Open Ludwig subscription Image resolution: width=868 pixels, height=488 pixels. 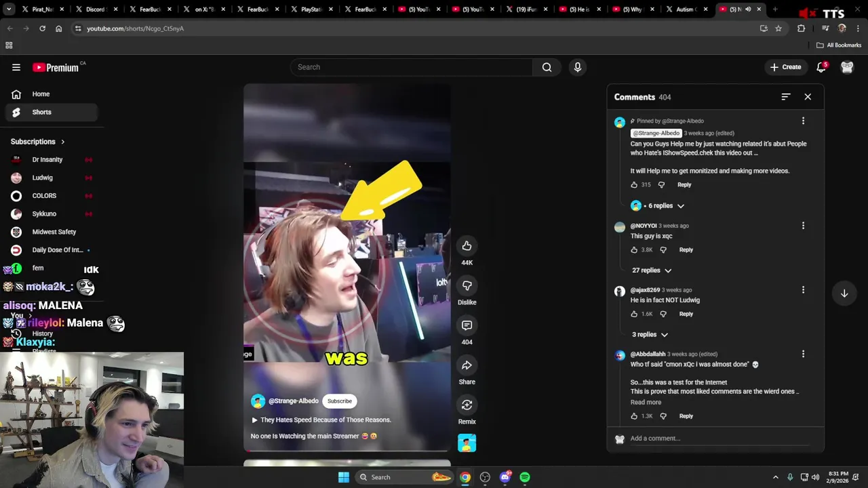51,178
